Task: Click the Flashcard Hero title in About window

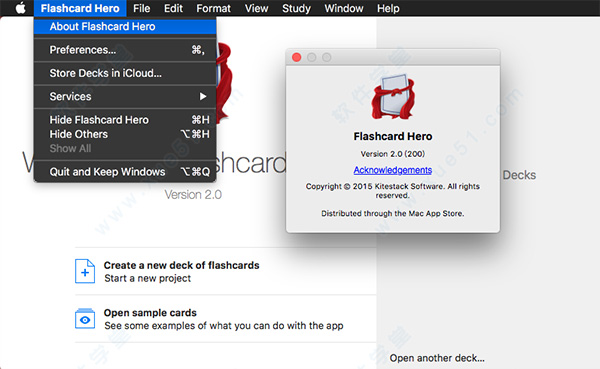Action: [x=393, y=136]
